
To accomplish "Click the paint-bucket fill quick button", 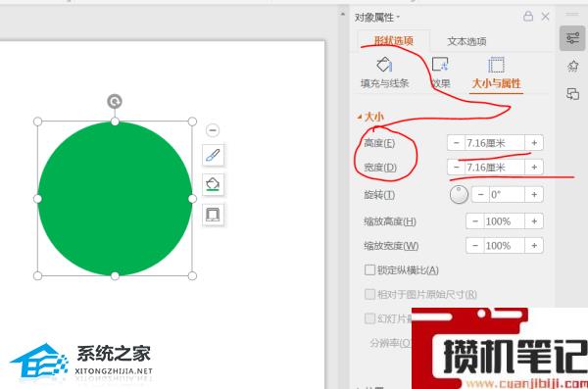I will tap(213, 184).
